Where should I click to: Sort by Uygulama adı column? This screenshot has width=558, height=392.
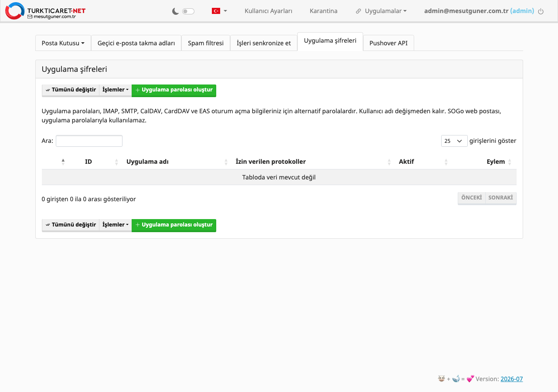tap(177, 162)
